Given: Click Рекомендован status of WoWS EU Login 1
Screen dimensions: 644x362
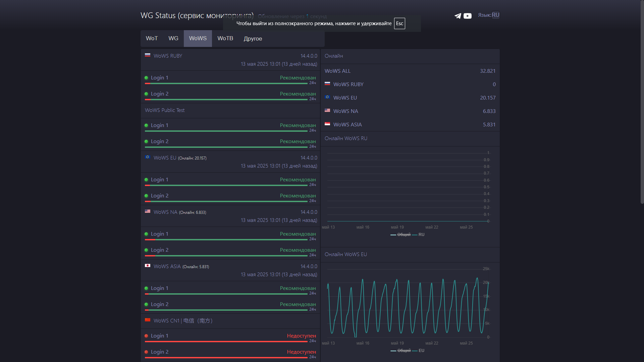Looking at the screenshot, I should (298, 180).
